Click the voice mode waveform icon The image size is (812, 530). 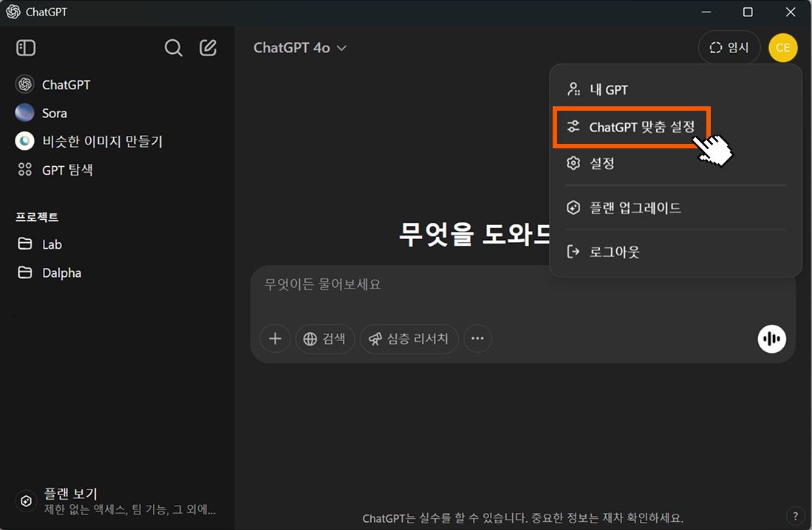[x=771, y=339]
